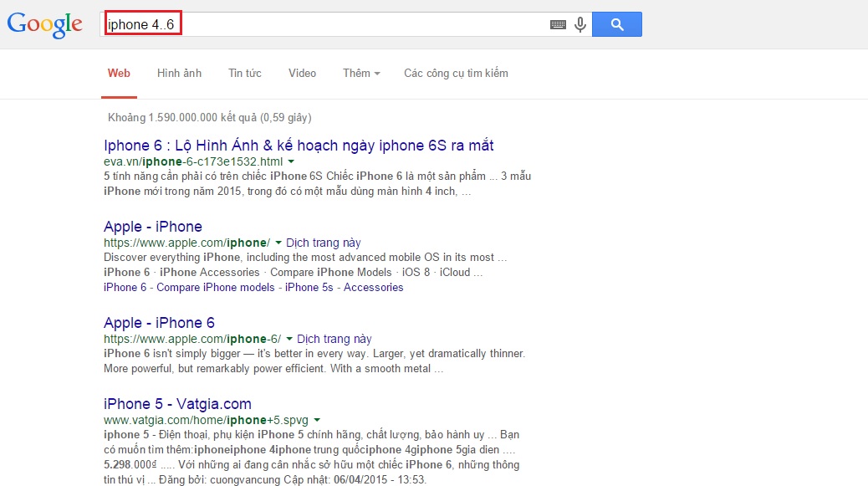This screenshot has height=486, width=868.
Task: Switch to the Hình ảnh tab
Action: (178, 74)
